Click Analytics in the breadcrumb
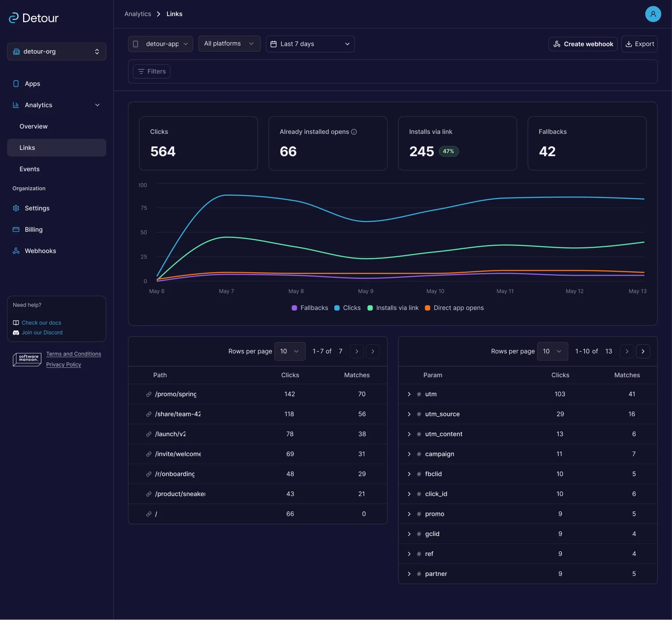The width and height of the screenshot is (672, 620). 138,14
